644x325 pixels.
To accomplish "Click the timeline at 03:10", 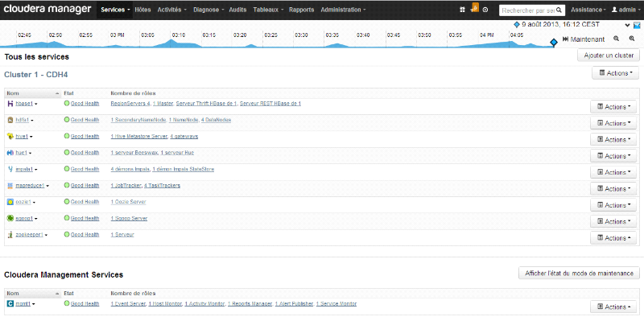I will 178,35.
